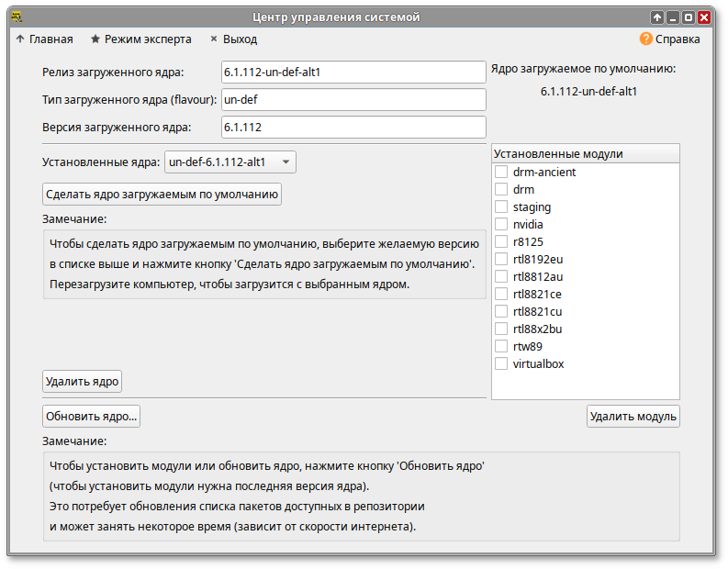Click the Удалить модуль button

pos(633,417)
